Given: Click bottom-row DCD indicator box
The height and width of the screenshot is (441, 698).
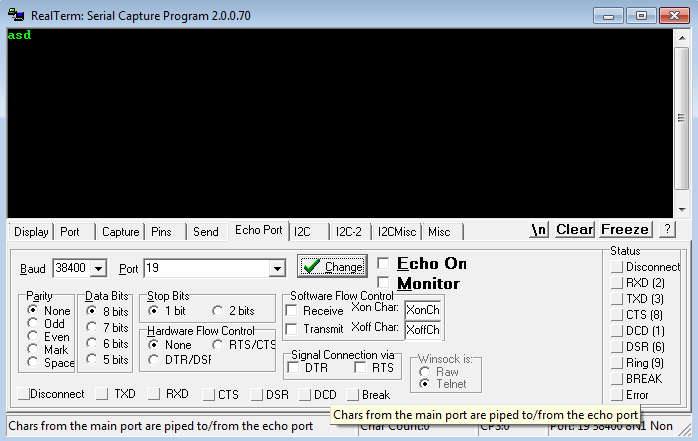Looking at the screenshot, I should point(305,395).
